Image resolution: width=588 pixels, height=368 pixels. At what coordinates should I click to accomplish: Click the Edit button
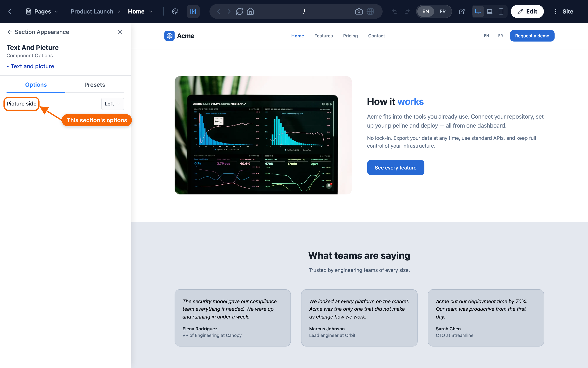point(527,11)
